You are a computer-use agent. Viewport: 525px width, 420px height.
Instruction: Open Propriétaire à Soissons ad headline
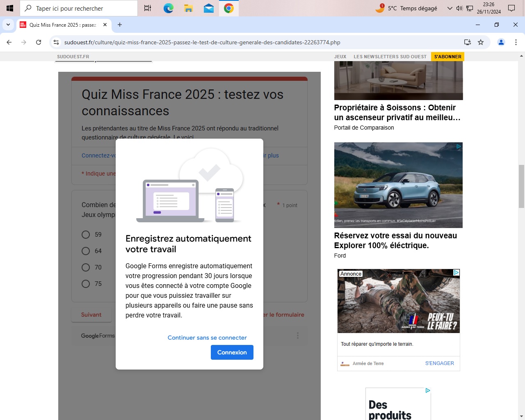[397, 112]
